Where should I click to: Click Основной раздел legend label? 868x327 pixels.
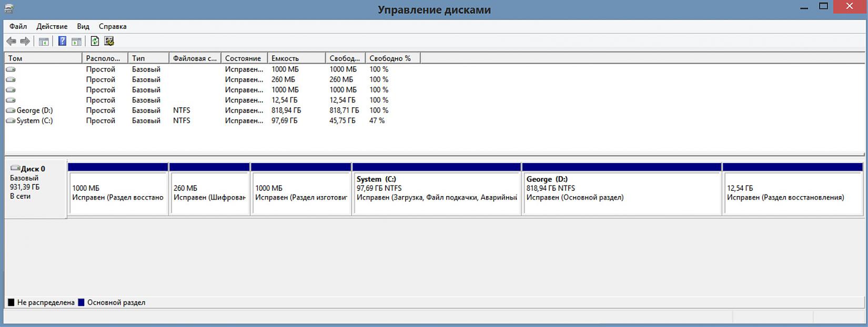pyautogui.click(x=116, y=302)
